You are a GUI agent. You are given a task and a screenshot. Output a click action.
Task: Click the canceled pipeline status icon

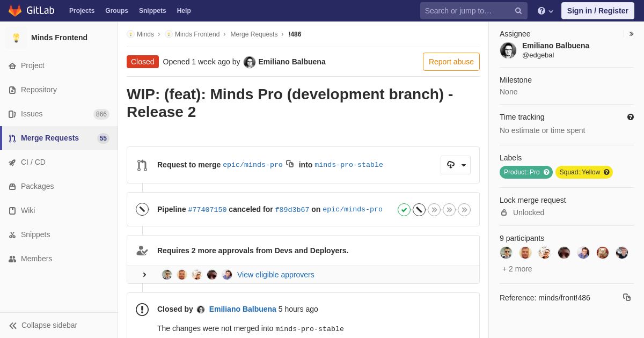point(142,209)
